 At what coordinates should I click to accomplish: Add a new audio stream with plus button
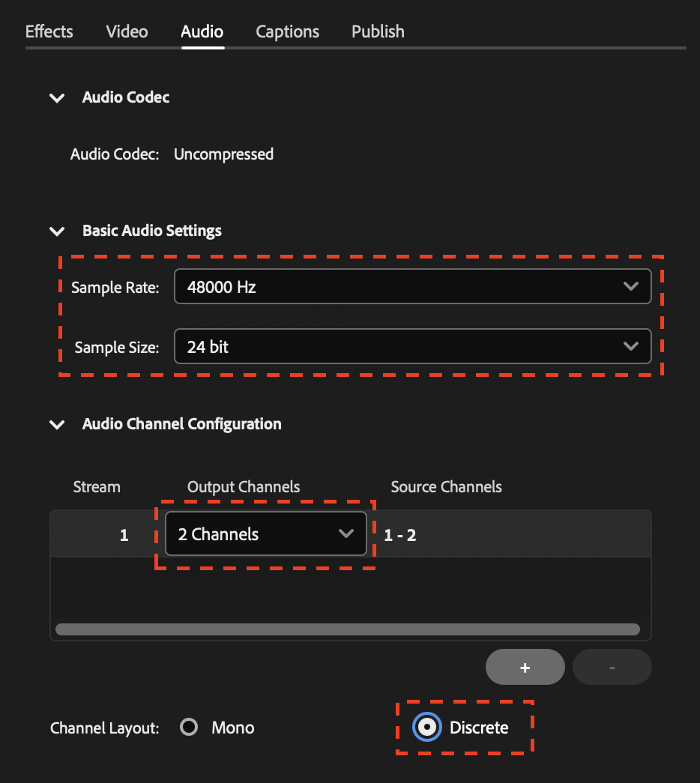coord(525,666)
